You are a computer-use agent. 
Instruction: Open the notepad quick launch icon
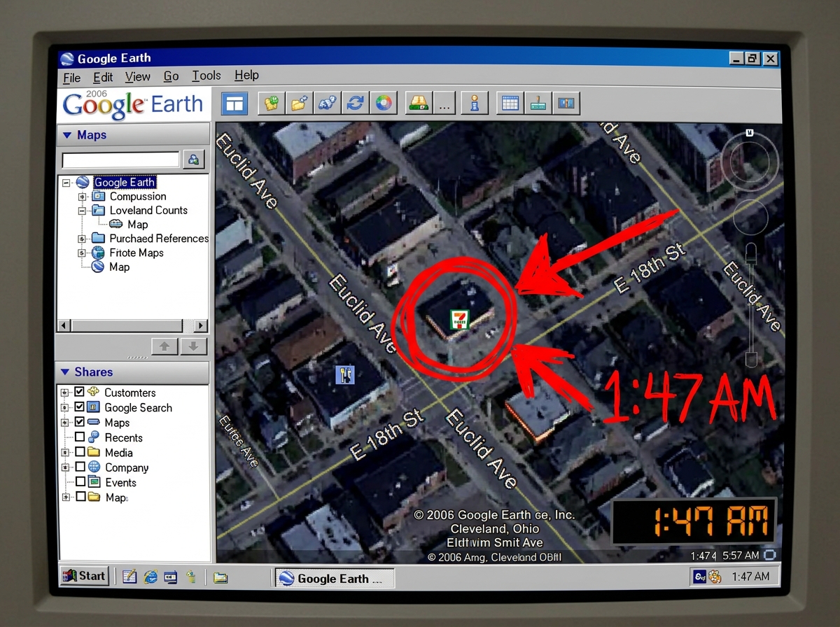(x=129, y=577)
